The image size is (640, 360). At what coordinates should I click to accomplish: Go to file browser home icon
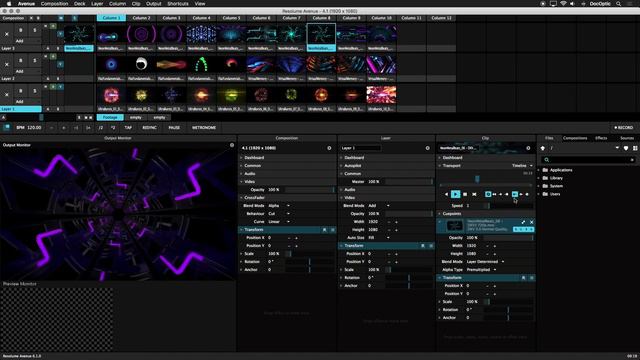pos(543,148)
